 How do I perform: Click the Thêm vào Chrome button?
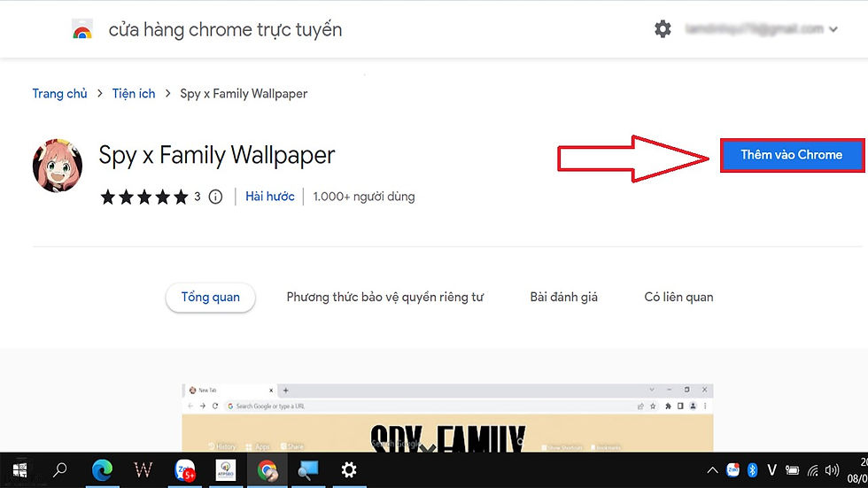[x=792, y=155]
